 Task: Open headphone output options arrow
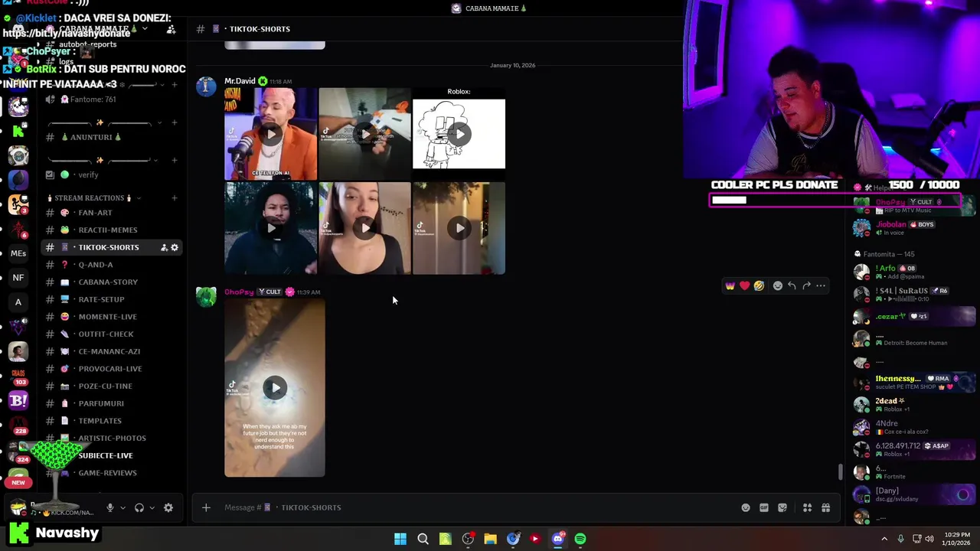[x=152, y=507]
